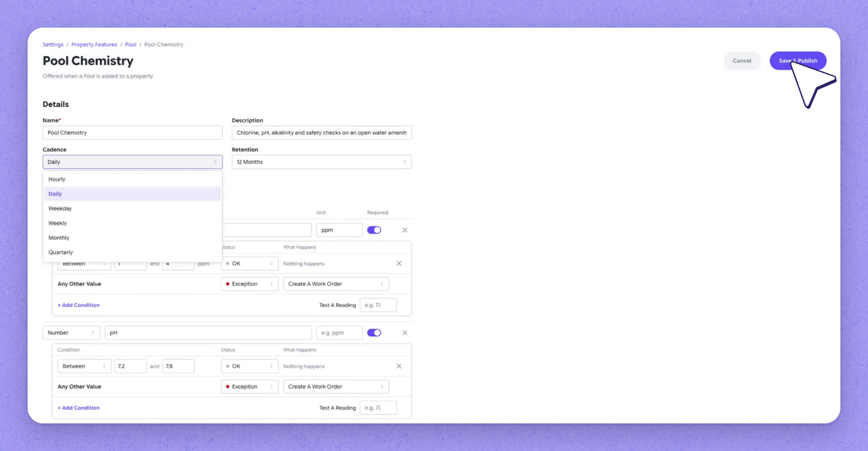Open Property Features breadcrumb link

tap(94, 45)
